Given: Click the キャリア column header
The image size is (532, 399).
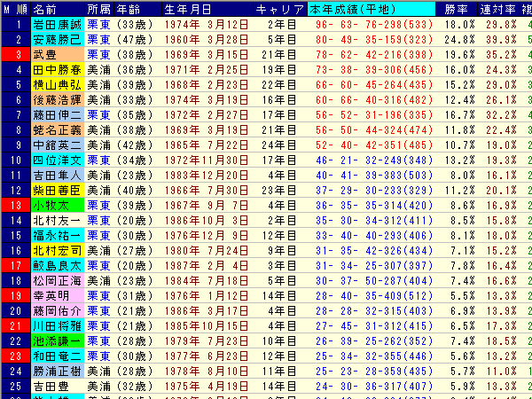Looking at the screenshot, I should tap(278, 8).
